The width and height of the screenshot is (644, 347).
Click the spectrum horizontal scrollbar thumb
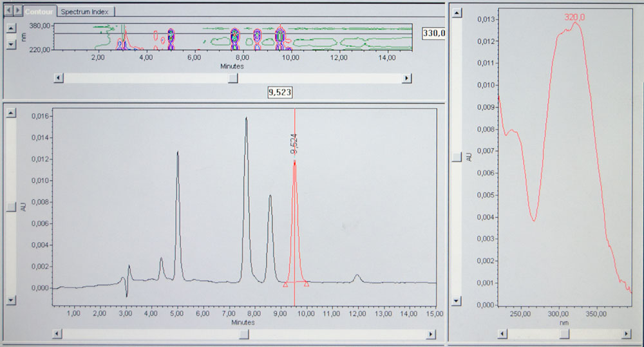tap(565, 334)
